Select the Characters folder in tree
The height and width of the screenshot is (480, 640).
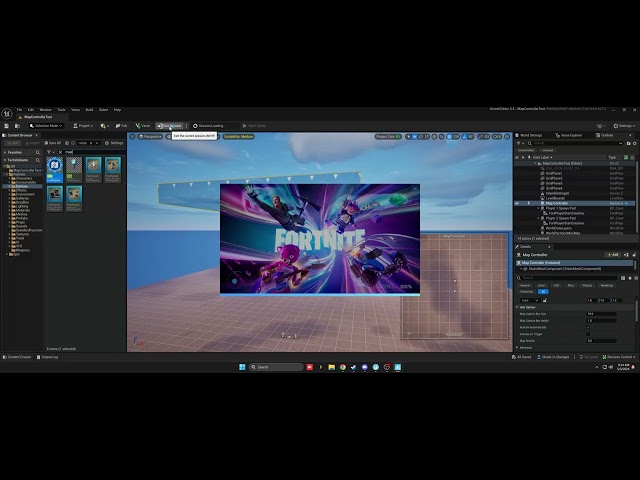click(x=23, y=178)
